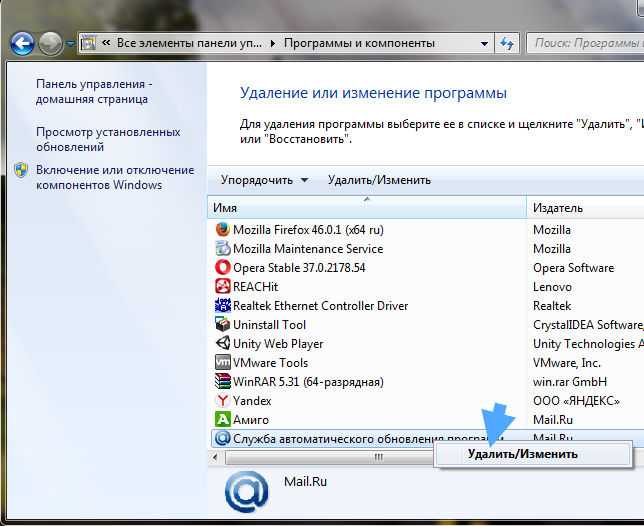644x526 pixels.
Task: Click 'Программы и компоненты' breadcrumb segment
Action: (359, 43)
